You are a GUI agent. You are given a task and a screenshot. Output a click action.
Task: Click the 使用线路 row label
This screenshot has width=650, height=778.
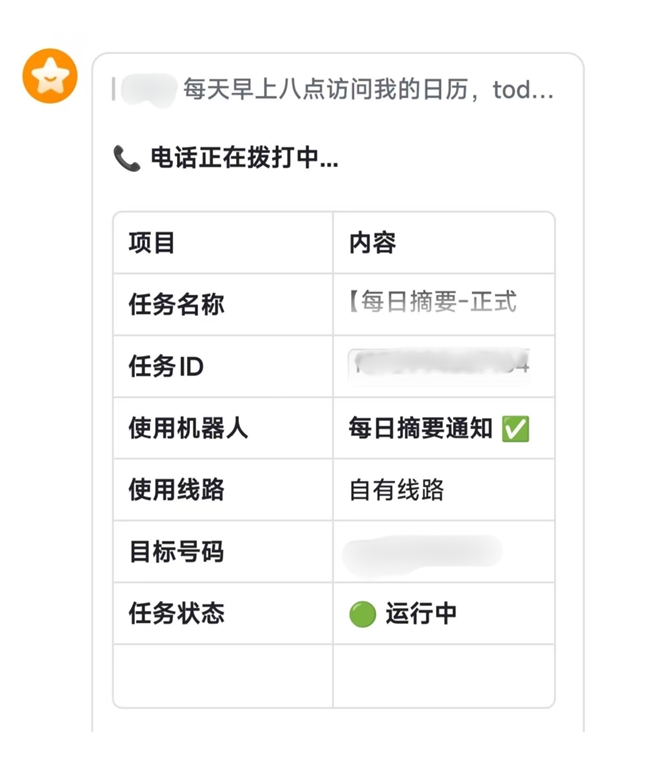pos(176,490)
